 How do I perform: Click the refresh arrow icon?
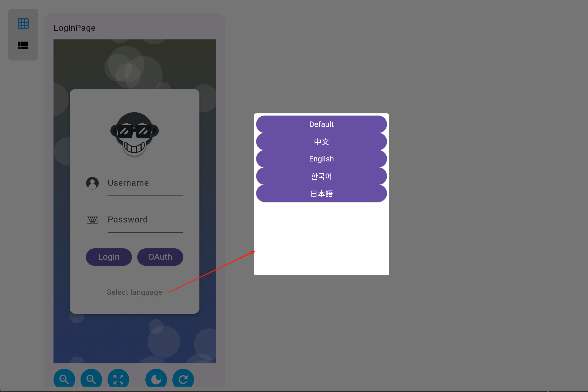(183, 379)
